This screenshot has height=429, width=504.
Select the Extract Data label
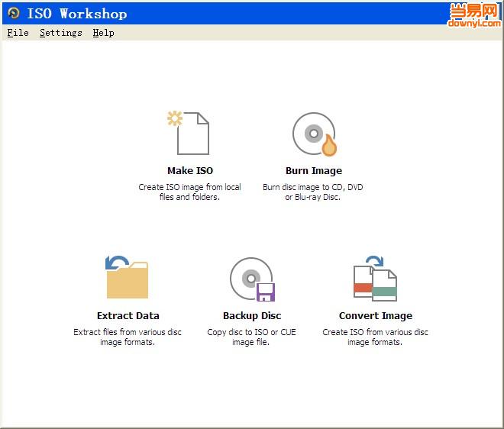coord(128,315)
